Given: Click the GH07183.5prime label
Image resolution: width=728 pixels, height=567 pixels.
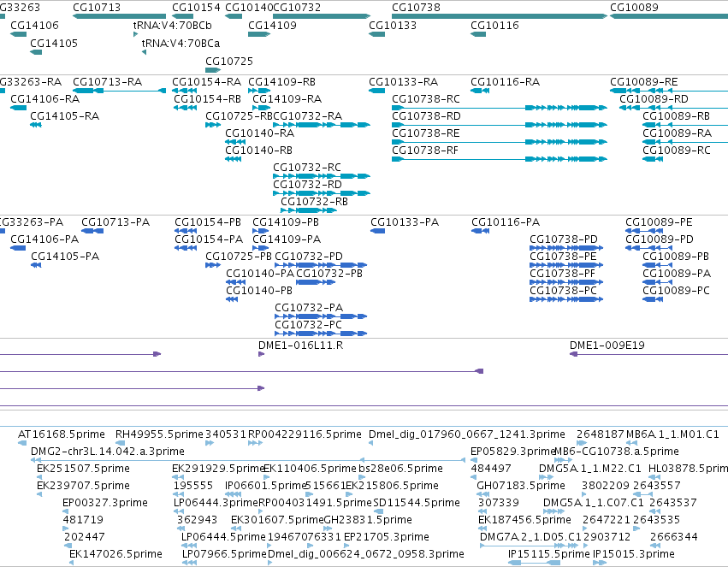Looking at the screenshot, I should (521, 486).
